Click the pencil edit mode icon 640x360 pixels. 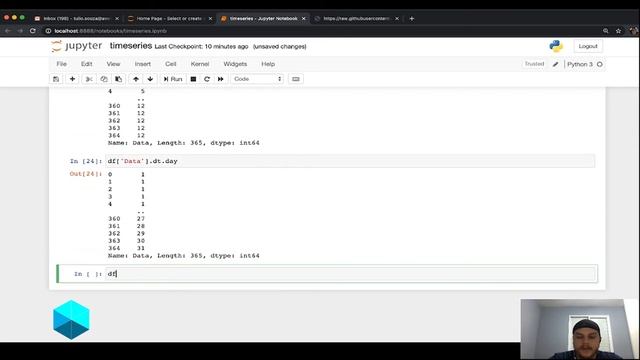555,64
